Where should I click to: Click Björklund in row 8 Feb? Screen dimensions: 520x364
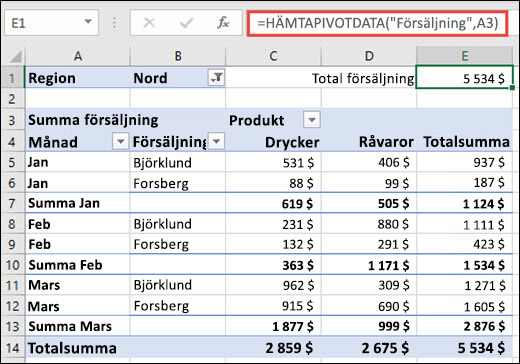point(178,224)
